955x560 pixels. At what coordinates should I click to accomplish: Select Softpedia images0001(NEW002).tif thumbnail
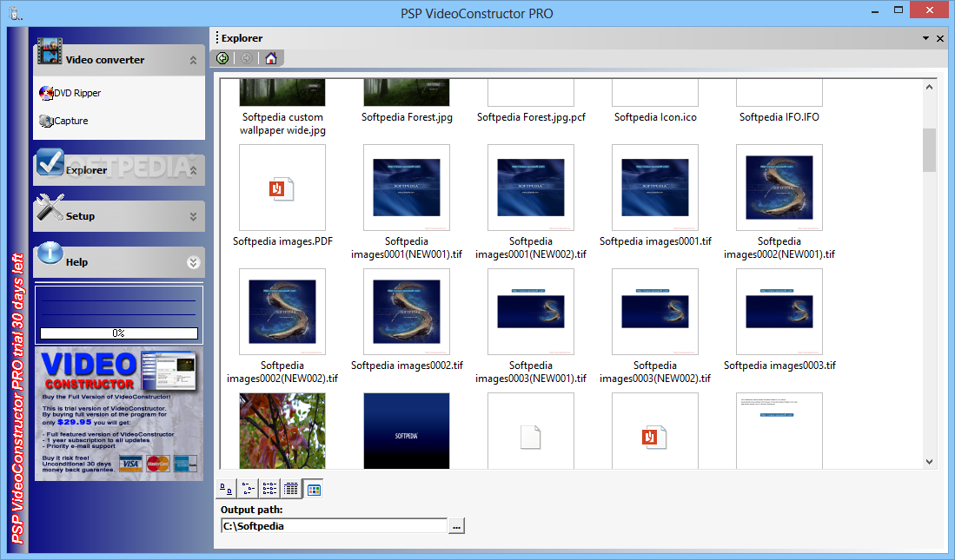pos(531,188)
